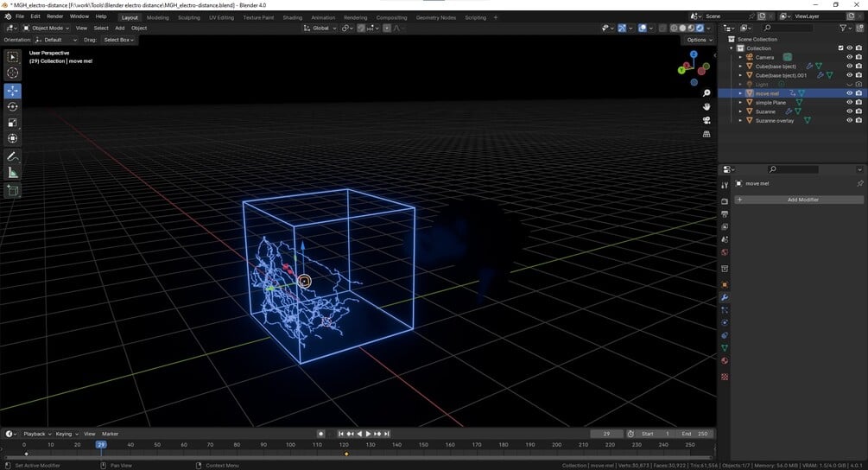Uncheck Collection exclude checkbox
The height and width of the screenshot is (470, 868).
[x=840, y=48]
